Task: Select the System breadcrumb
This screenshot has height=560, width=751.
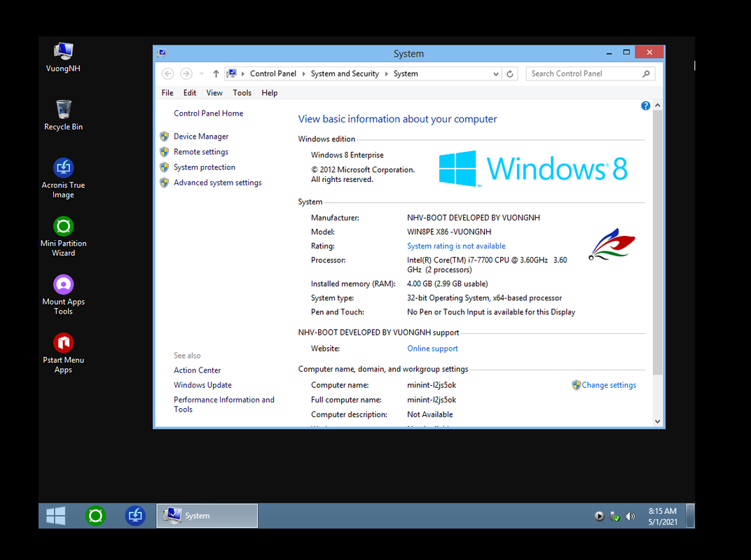Action: tap(406, 73)
